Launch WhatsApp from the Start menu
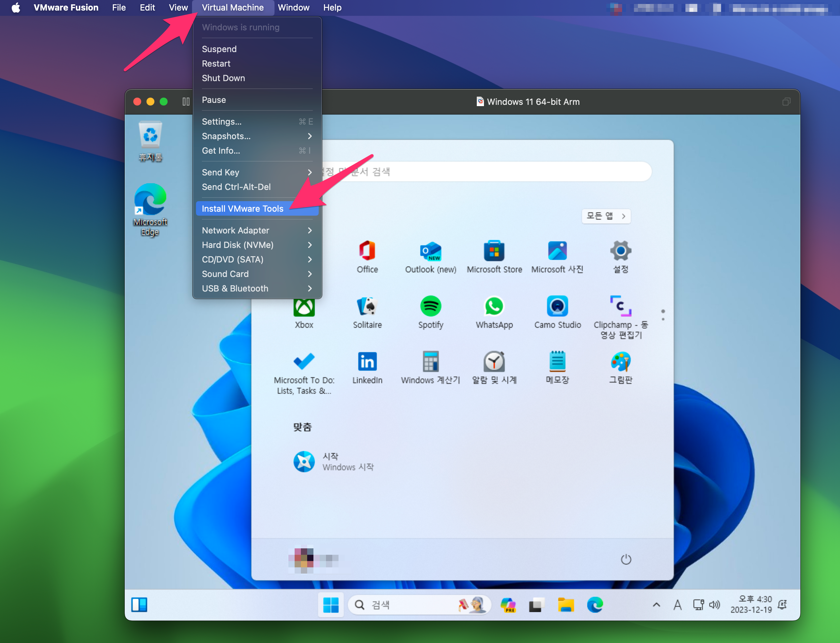Screen dimensions: 840x643 (x=494, y=307)
